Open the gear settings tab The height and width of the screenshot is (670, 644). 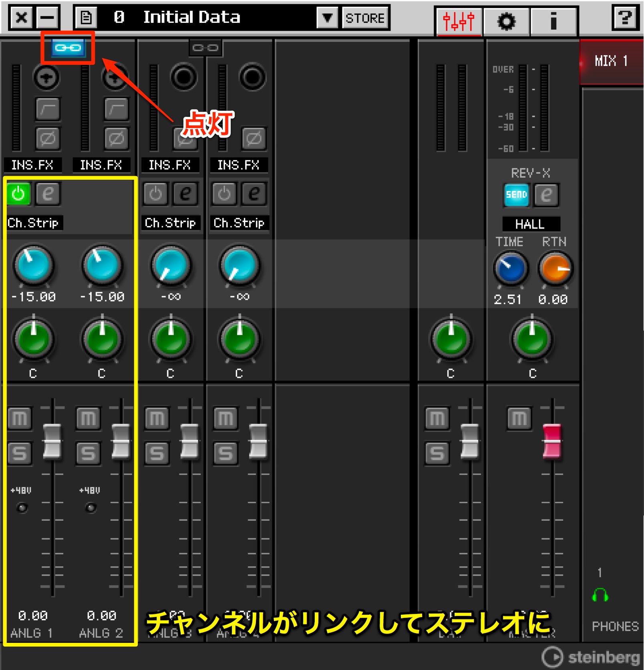[507, 21]
